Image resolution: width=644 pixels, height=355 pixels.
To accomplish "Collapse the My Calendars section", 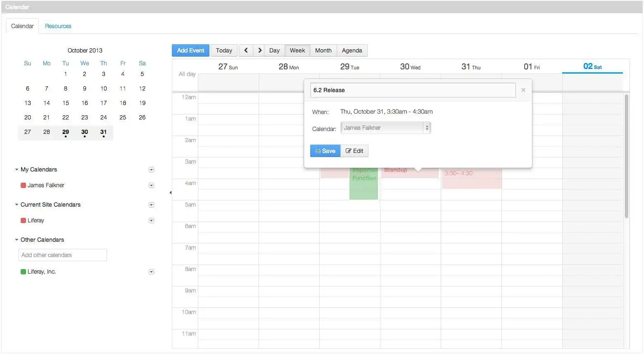I will [x=17, y=169].
